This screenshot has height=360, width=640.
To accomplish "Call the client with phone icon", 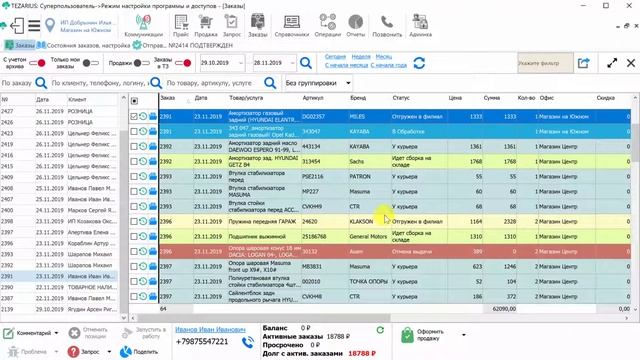I will [x=247, y=342].
